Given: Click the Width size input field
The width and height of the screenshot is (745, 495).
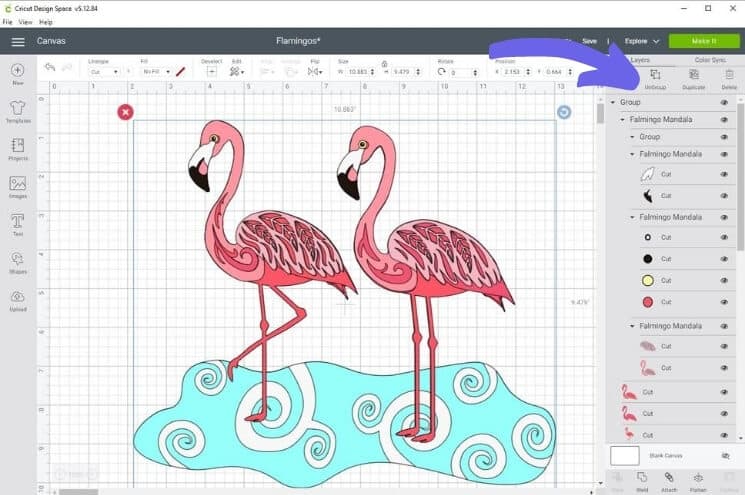Looking at the screenshot, I should [361, 72].
